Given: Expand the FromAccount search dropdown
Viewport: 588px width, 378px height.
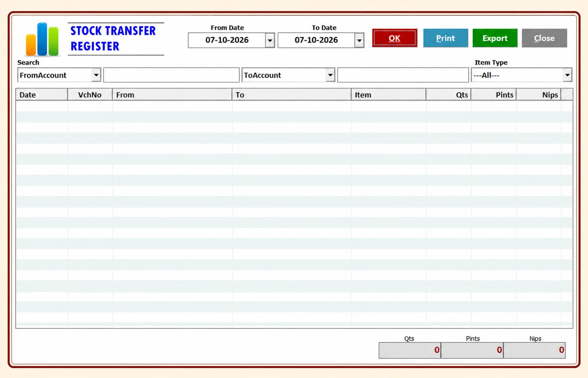Looking at the screenshot, I should [x=96, y=75].
